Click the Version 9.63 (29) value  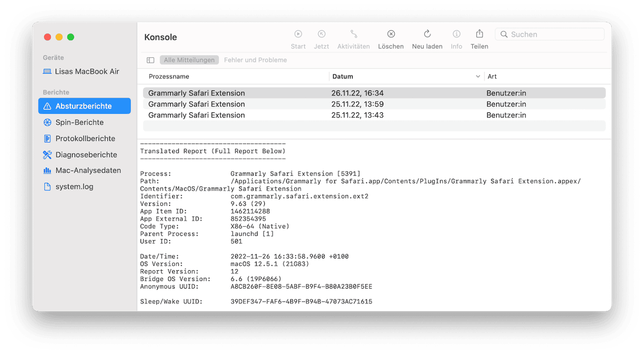pos(248,203)
